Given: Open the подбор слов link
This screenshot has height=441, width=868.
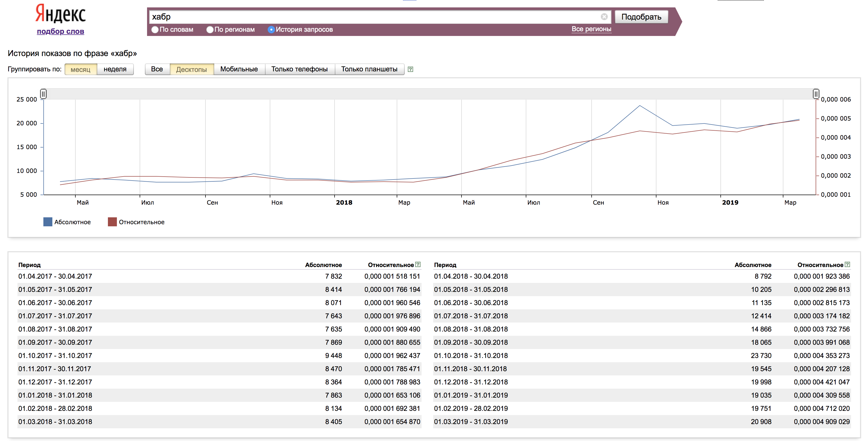Looking at the screenshot, I should [61, 31].
